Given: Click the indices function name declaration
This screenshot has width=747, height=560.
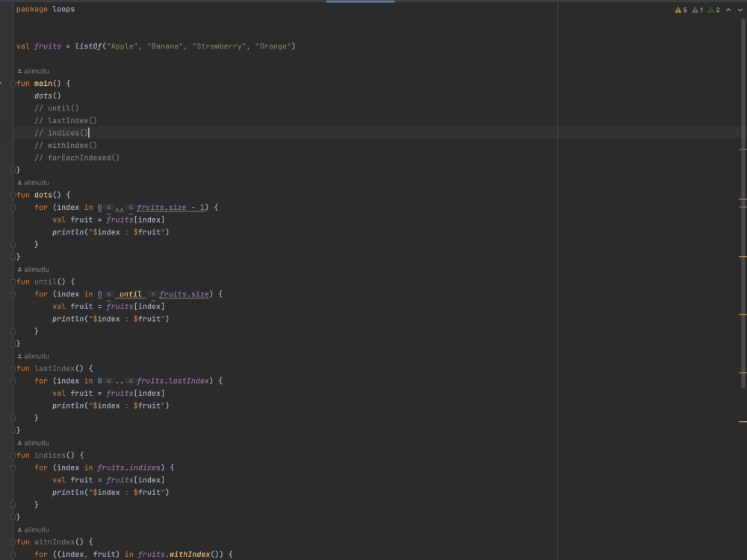Looking at the screenshot, I should (x=50, y=455).
